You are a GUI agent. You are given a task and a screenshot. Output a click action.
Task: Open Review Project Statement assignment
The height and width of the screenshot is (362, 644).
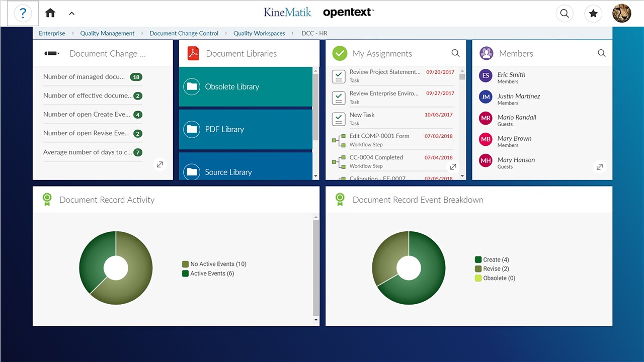click(392, 76)
